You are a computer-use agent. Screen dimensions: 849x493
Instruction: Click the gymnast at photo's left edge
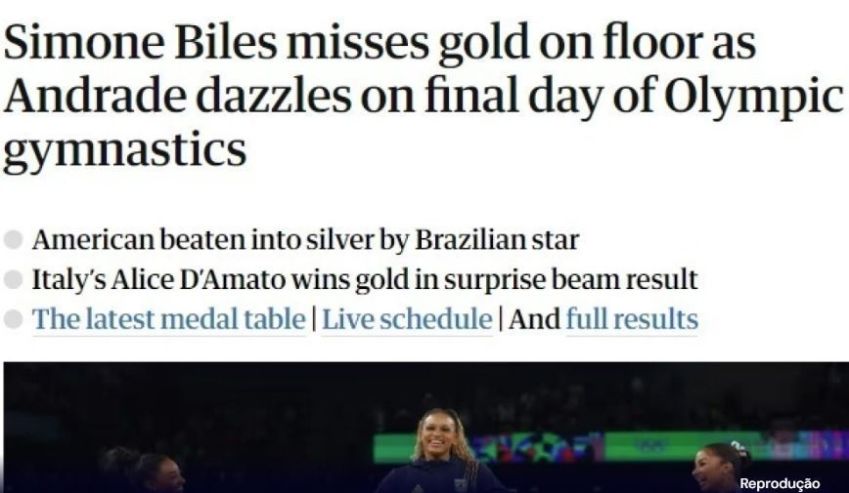(140, 472)
